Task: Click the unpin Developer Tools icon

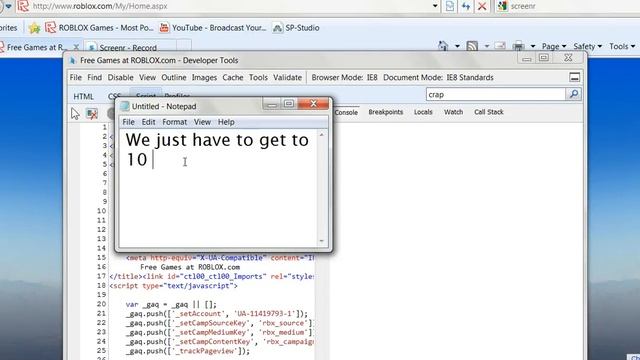Action: 575,77
